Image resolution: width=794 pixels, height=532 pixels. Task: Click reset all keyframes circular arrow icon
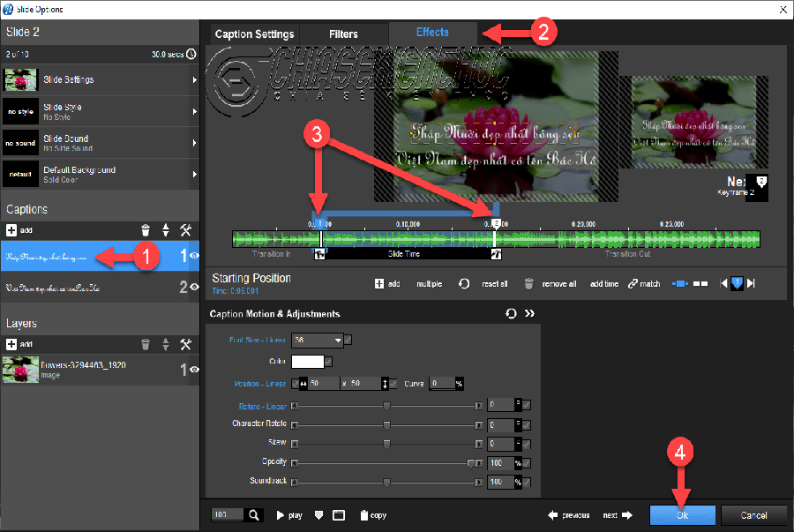pyautogui.click(x=464, y=284)
